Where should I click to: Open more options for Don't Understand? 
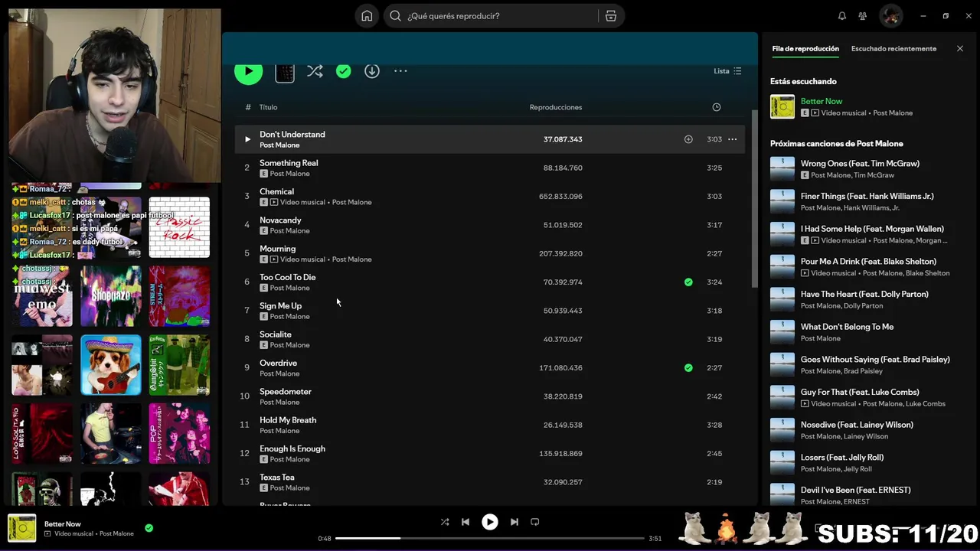point(732,139)
